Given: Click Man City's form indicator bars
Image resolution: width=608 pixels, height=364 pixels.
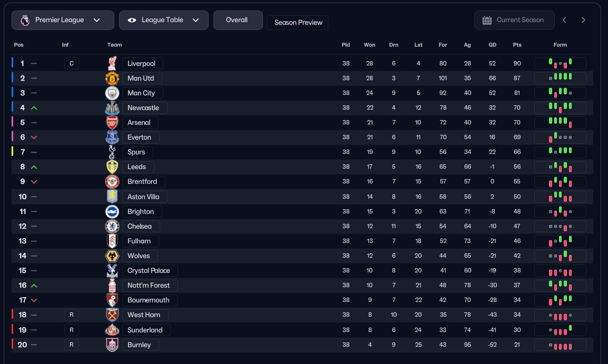Looking at the screenshot, I should [560, 93].
